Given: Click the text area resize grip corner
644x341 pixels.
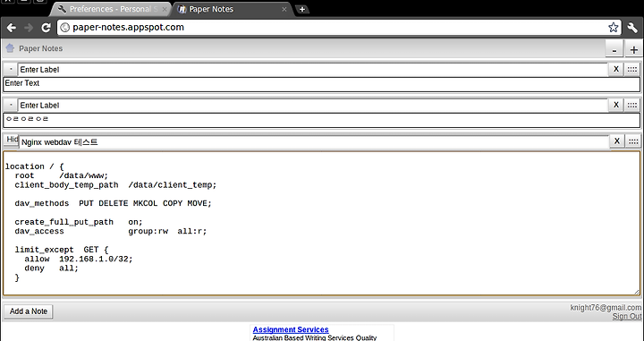Looking at the screenshot, I should (x=637, y=292).
